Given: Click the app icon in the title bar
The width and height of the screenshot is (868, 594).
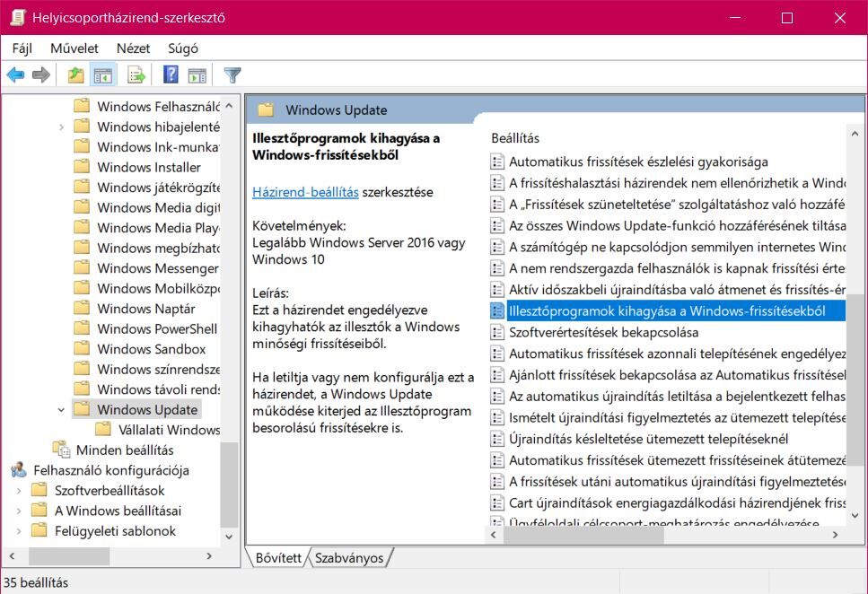Looking at the screenshot, I should (x=18, y=17).
